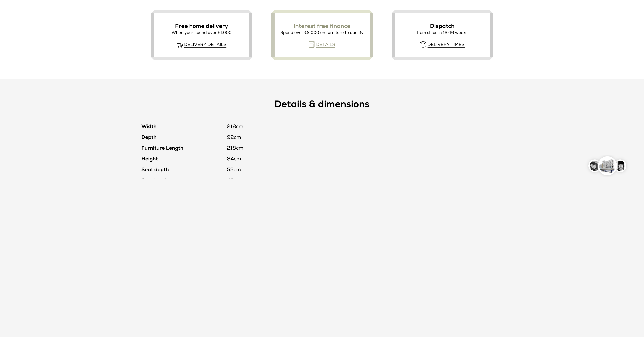
Task: Click 'Spend over €2,000 on furniture' text
Action: [x=322, y=32]
